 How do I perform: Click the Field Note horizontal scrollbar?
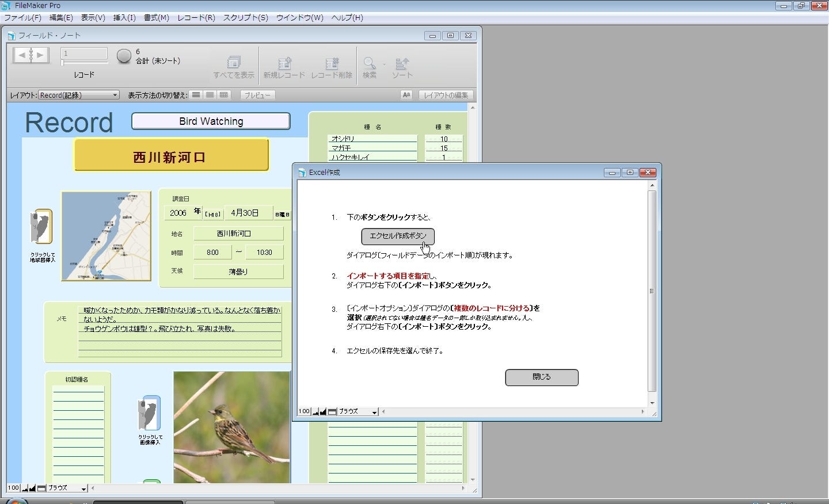click(277, 488)
